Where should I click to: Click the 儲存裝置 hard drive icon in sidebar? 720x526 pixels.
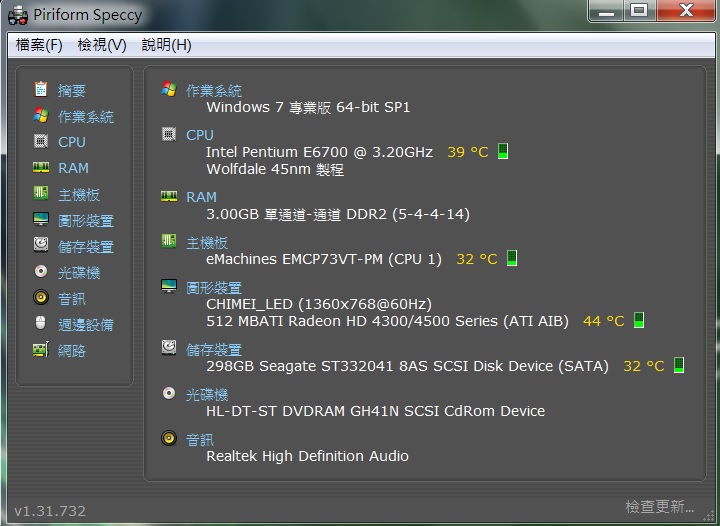point(41,245)
